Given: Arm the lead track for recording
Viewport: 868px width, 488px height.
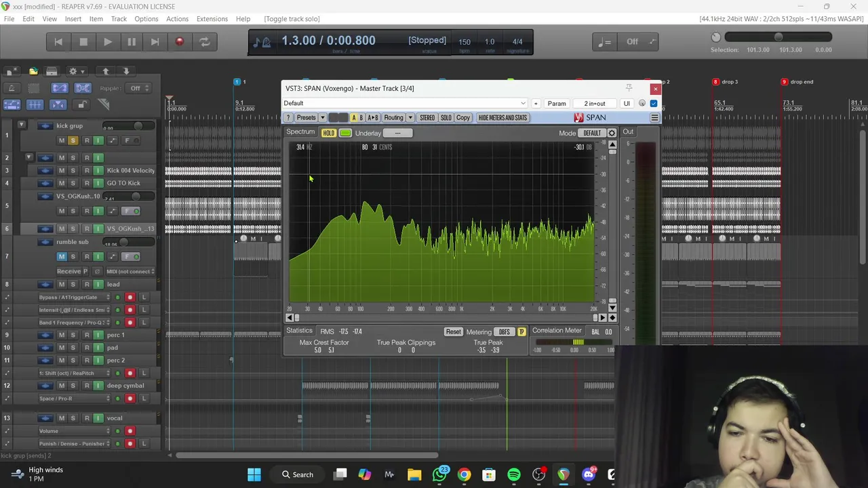Looking at the screenshot, I should pos(86,285).
